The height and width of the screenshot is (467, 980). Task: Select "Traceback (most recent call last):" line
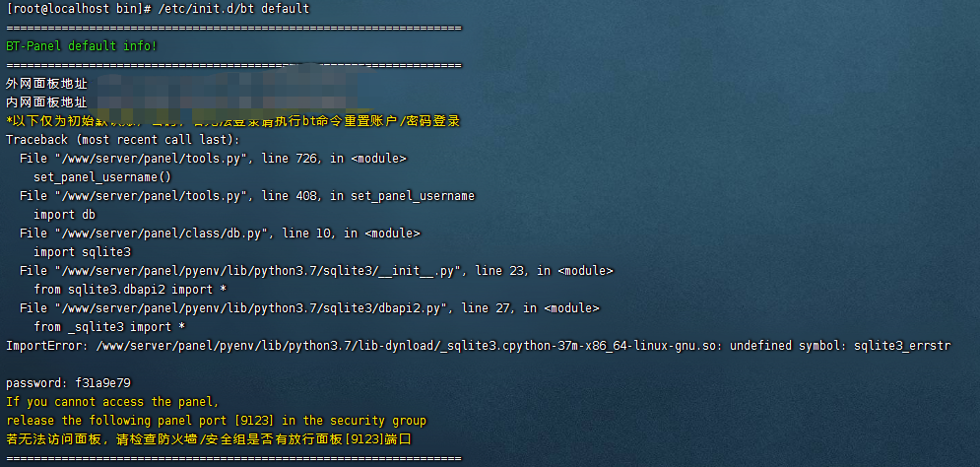click(123, 140)
